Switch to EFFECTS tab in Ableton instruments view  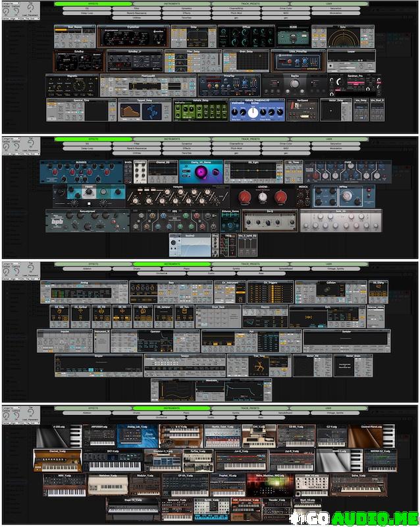pyautogui.click(x=93, y=264)
